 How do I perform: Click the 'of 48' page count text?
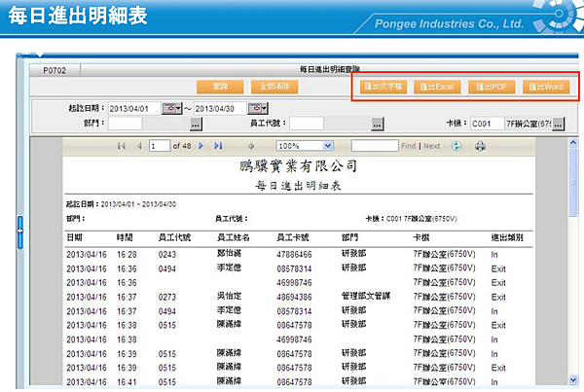[x=182, y=146]
